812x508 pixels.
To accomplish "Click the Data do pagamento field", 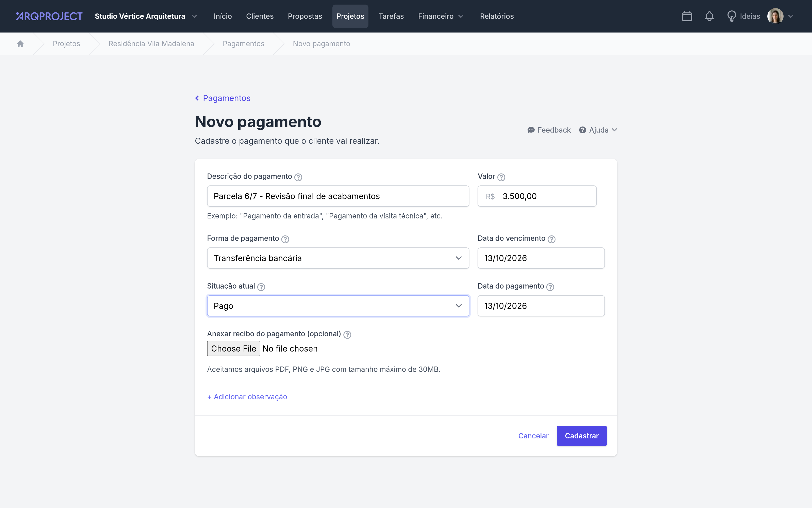I will pyautogui.click(x=541, y=306).
